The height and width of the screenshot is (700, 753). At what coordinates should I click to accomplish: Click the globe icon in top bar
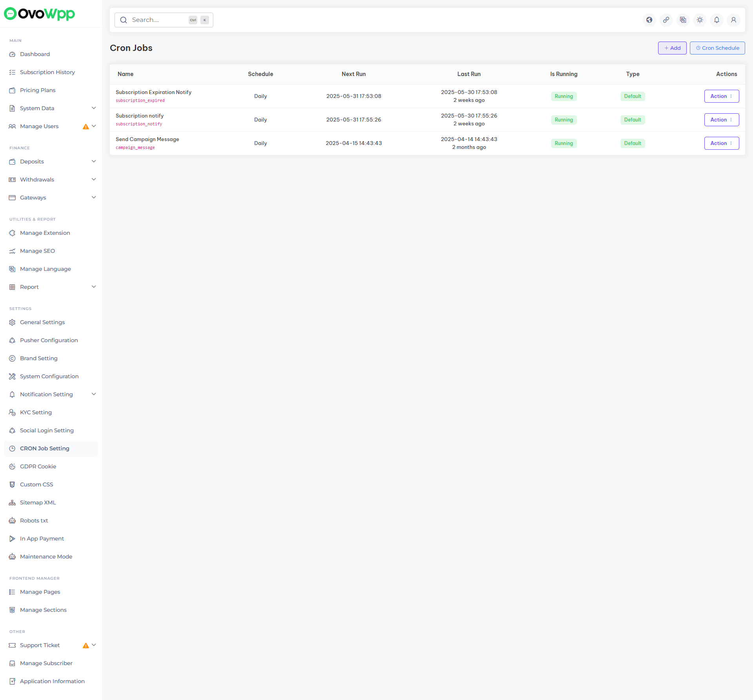point(649,20)
